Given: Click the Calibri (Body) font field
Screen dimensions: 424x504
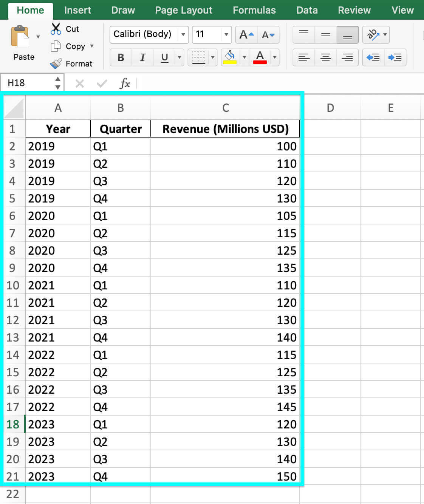Looking at the screenshot, I should tap(144, 35).
